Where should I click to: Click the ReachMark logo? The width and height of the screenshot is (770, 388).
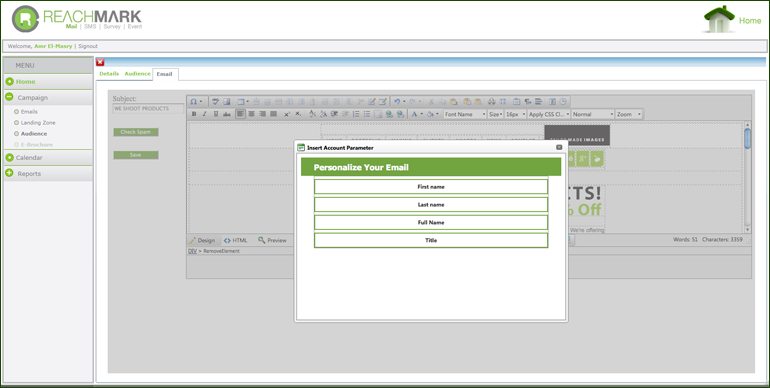click(x=77, y=19)
